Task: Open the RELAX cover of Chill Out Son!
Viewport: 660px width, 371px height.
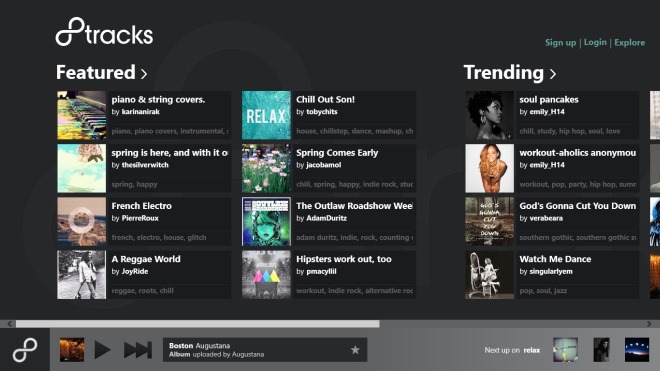Action: (266, 115)
